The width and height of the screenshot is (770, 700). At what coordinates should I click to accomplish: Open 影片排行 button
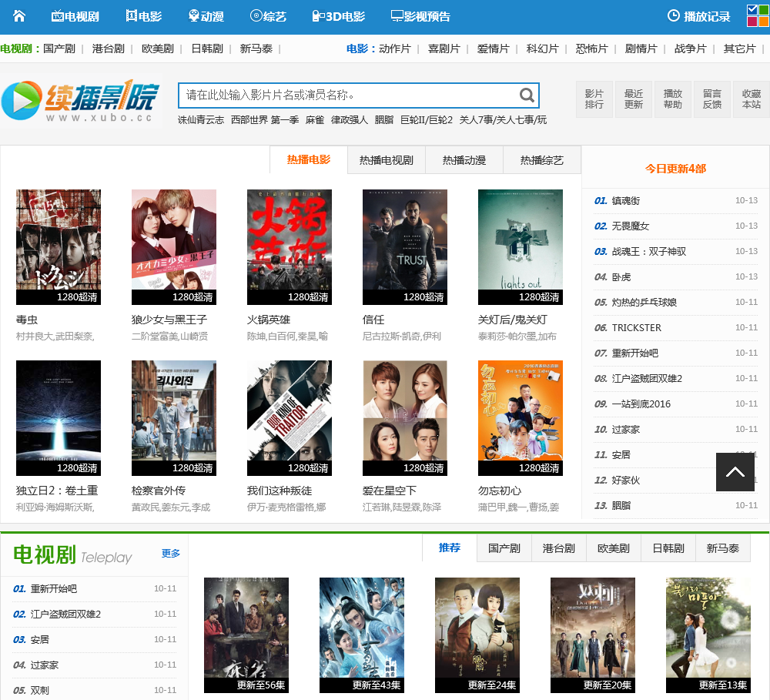(x=594, y=99)
